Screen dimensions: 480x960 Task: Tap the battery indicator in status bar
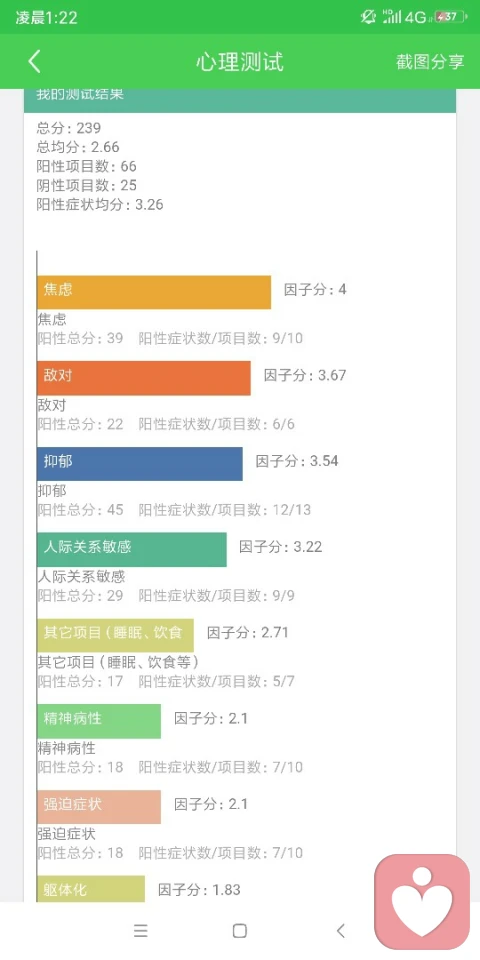(x=450, y=17)
